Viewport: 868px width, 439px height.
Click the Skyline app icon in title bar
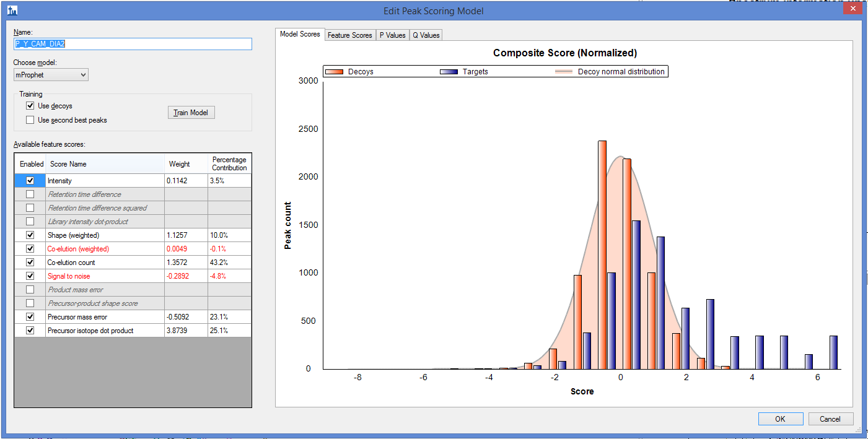pos(12,11)
